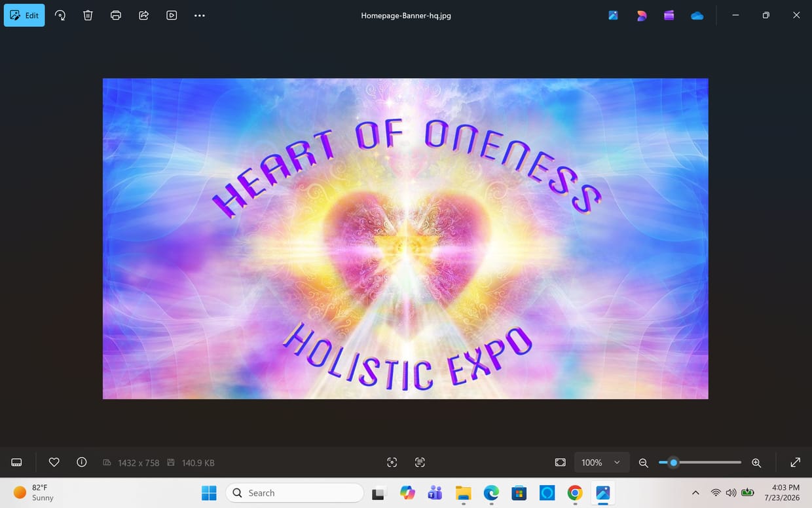
Task: Open Microsoft Teams from the taskbar
Action: point(435,493)
